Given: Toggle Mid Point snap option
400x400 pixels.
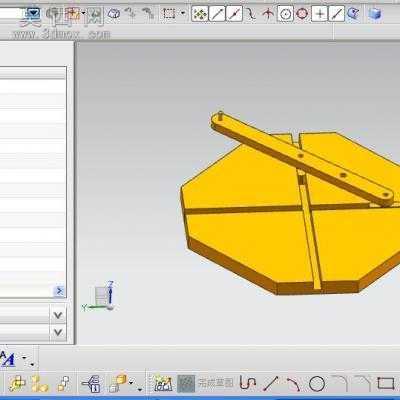Looking at the screenshot, I should coord(234,14).
